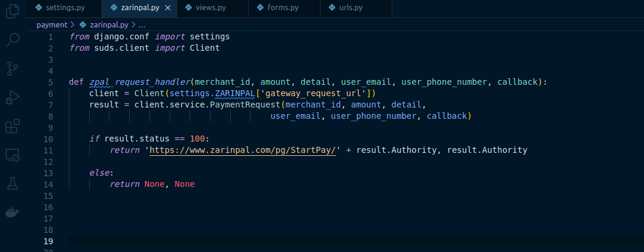Click the Python icon on forms.py tab

pyautogui.click(x=260, y=8)
